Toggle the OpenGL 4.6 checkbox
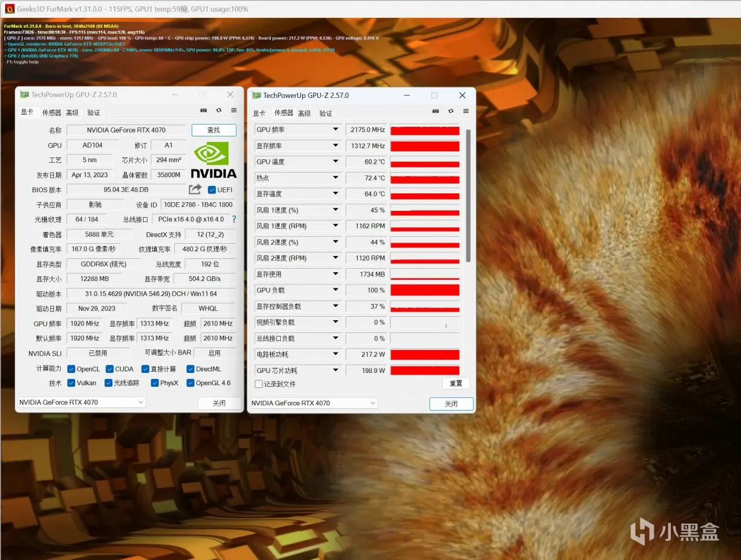 (190, 383)
